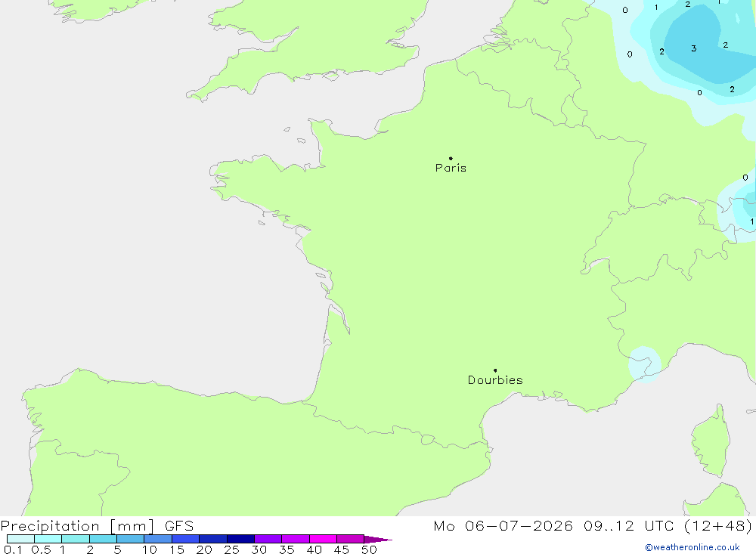Pick the 20–25 mm dark navy legend swatch
Screen dimensions: 756x554
tap(212, 539)
